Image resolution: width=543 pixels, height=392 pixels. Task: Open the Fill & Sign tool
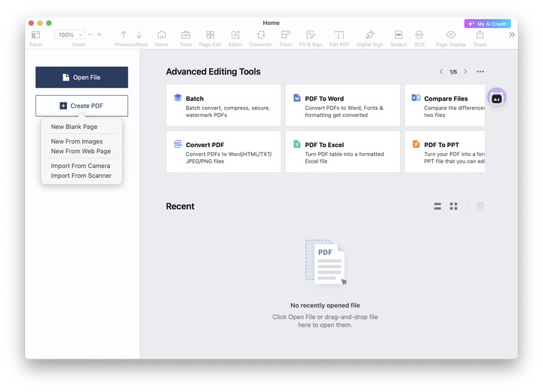point(311,35)
